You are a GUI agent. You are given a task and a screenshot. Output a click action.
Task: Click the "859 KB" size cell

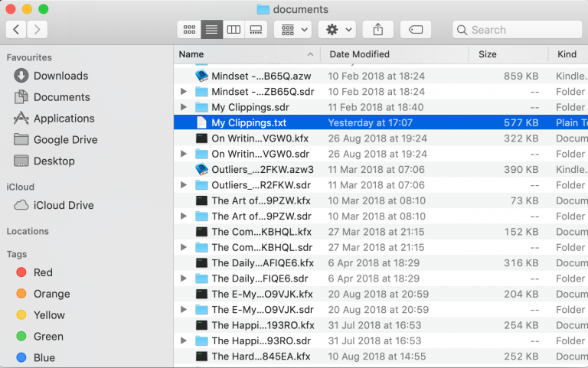coord(521,76)
